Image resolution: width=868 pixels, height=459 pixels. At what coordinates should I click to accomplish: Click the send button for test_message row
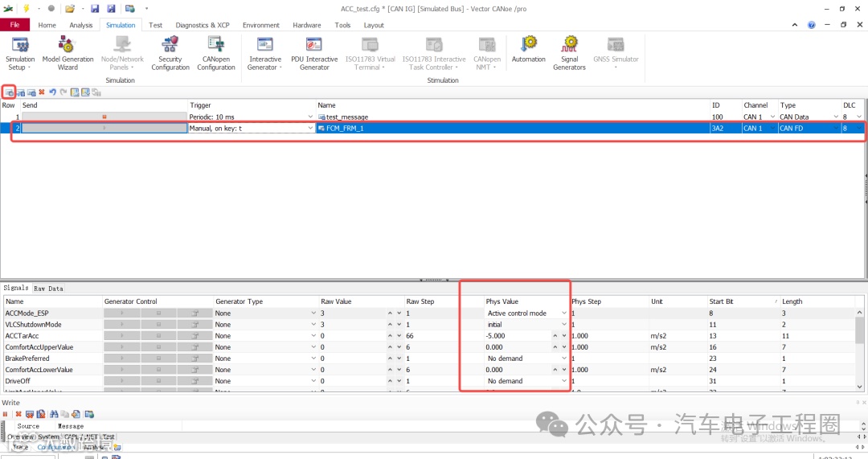[104, 117]
